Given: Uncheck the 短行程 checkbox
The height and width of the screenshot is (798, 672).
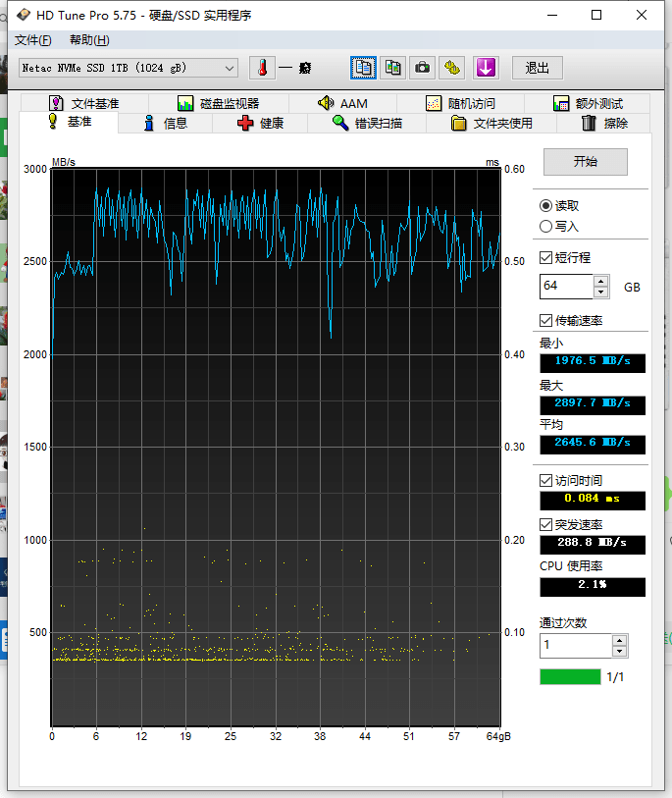Looking at the screenshot, I should tap(546, 257).
